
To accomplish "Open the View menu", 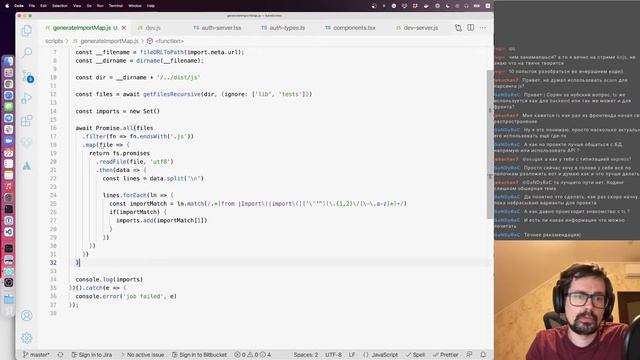I will 77,6.
